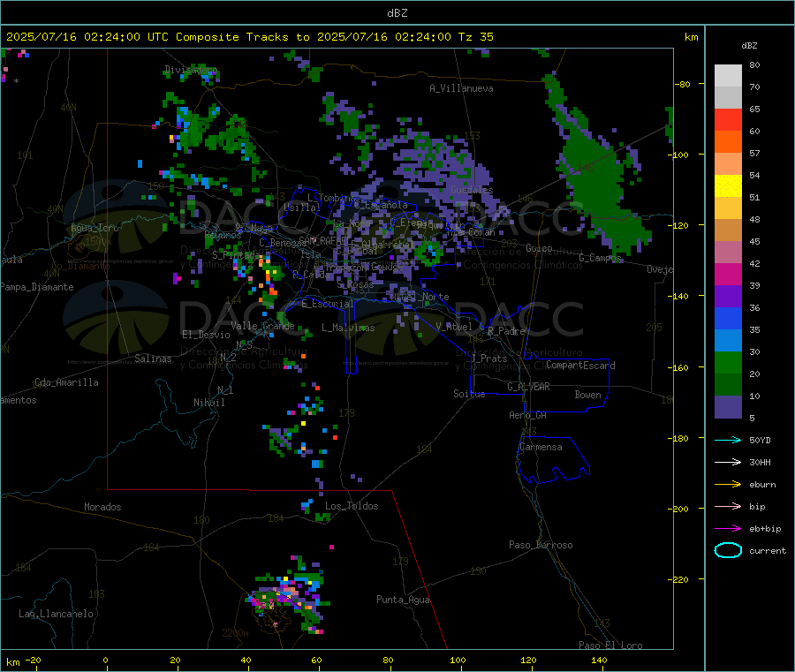Click the Aero_GA place label
The width and height of the screenshot is (795, 672).
(x=528, y=415)
